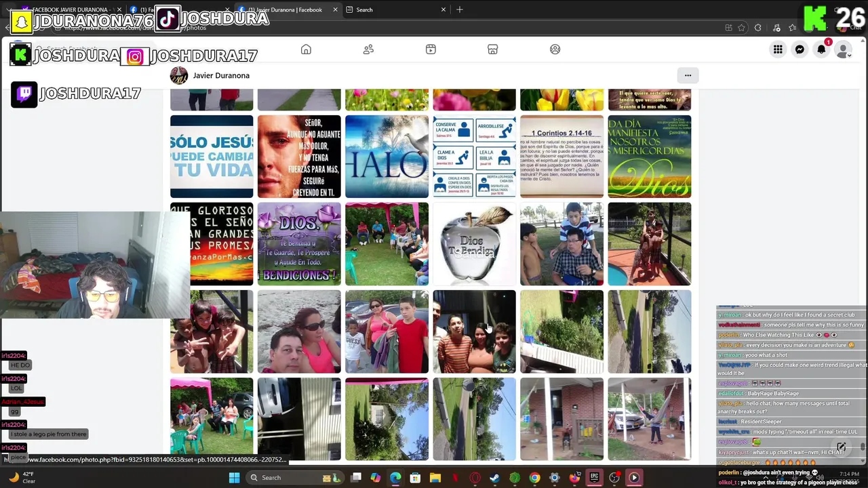The width and height of the screenshot is (868, 488).
Task: Open the Groups icon in Facebook navigation
Action: [x=555, y=49]
